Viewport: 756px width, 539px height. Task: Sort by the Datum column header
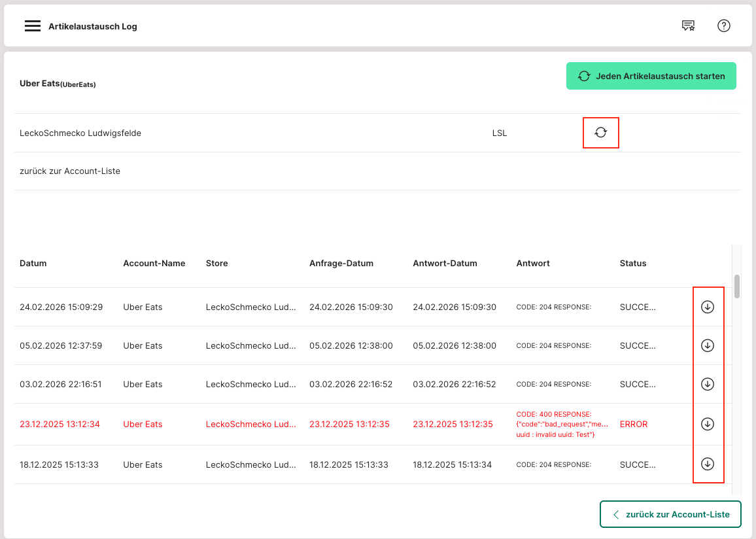(33, 263)
